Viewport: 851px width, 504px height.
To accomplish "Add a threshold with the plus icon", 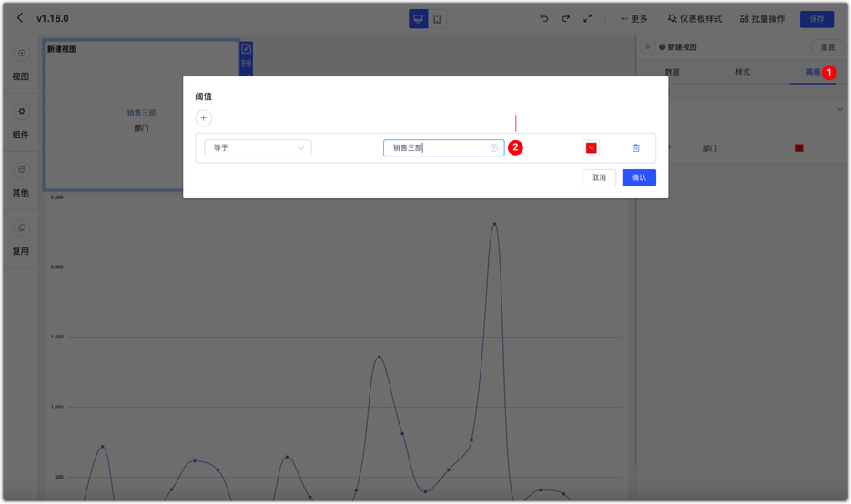I will click(204, 118).
